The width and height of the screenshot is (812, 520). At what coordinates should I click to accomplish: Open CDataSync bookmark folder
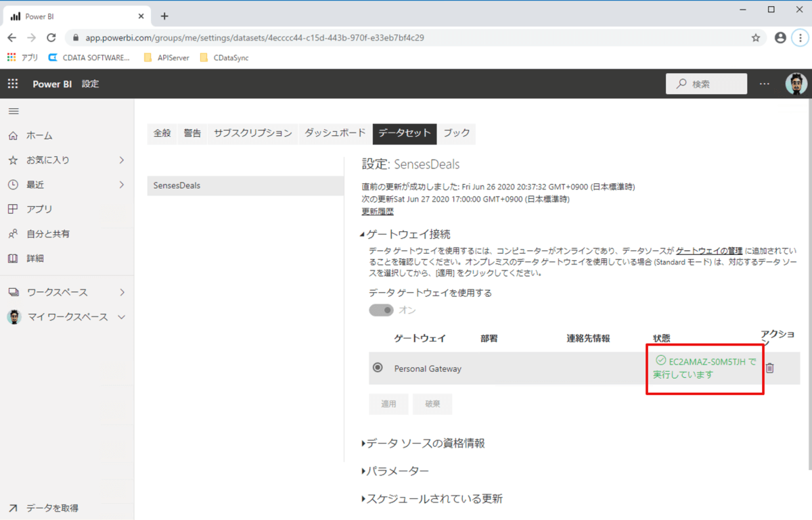pyautogui.click(x=225, y=58)
